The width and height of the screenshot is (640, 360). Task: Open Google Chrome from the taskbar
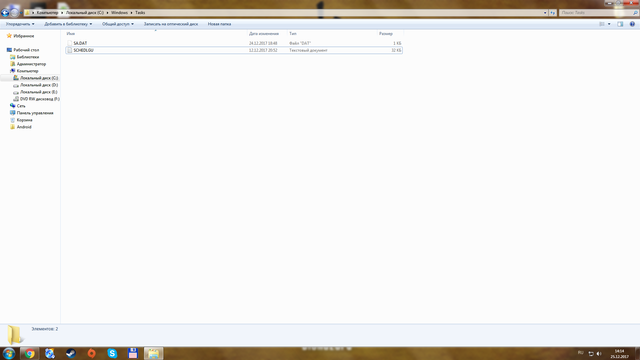pos(29,353)
